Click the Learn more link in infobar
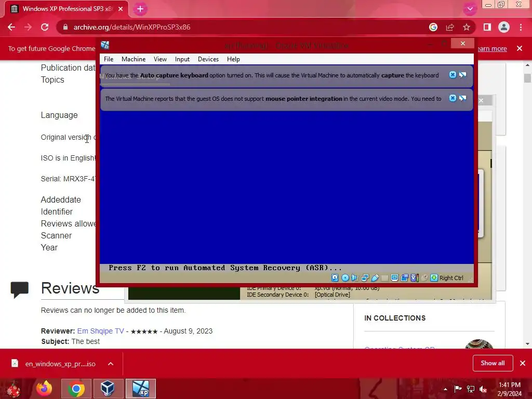Viewport: 532px width, 399px height. (492, 48)
